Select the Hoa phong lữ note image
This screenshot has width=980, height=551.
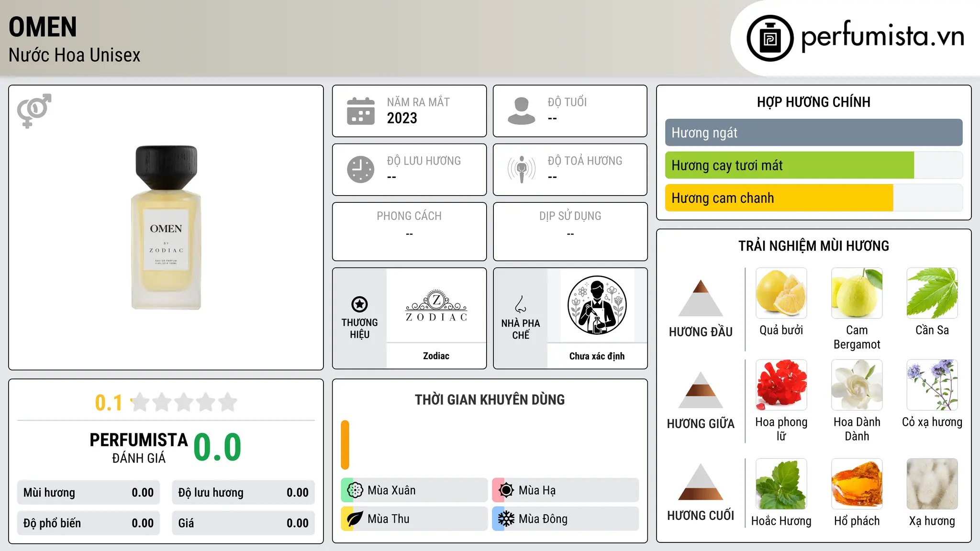coord(781,385)
